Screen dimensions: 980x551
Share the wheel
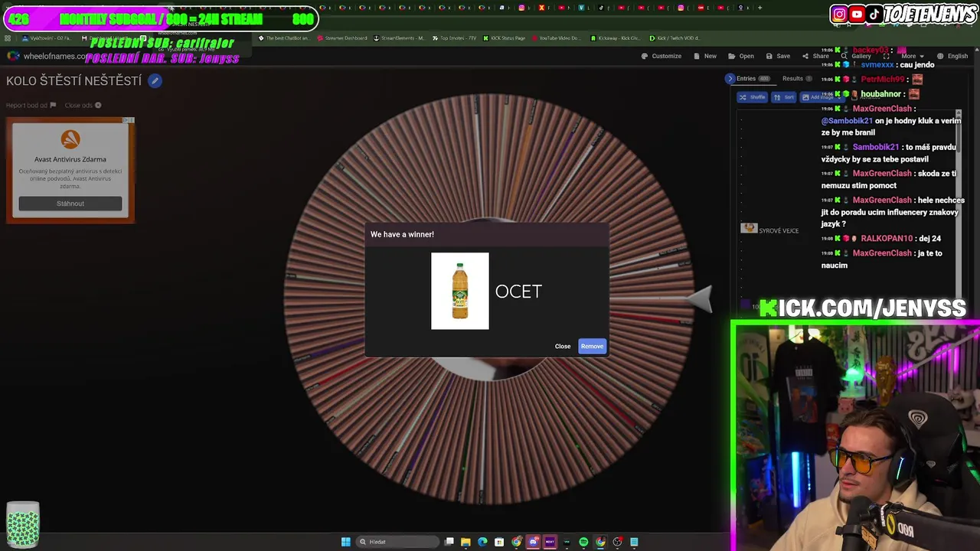click(x=815, y=56)
